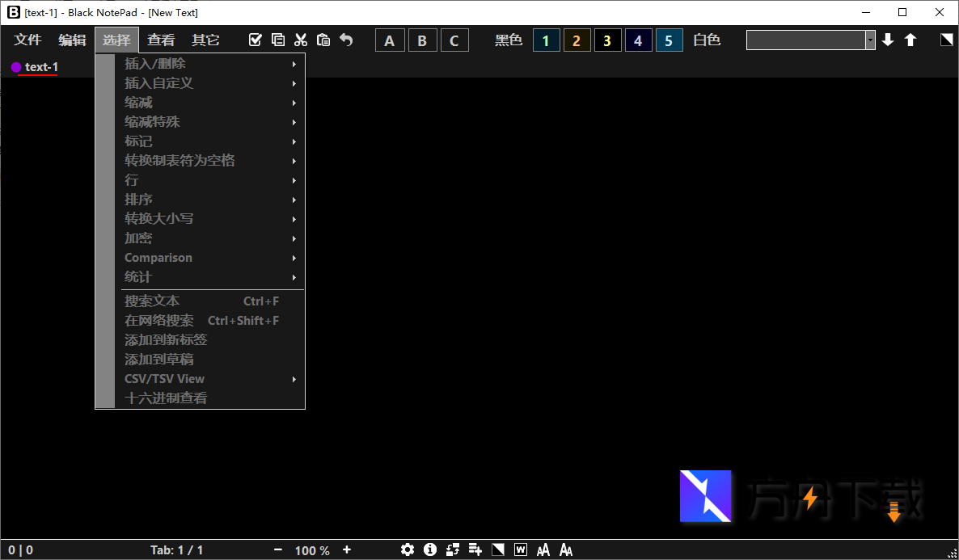Click the info icon in status bar
Viewport: 959px width, 560px height.
tap(430, 549)
